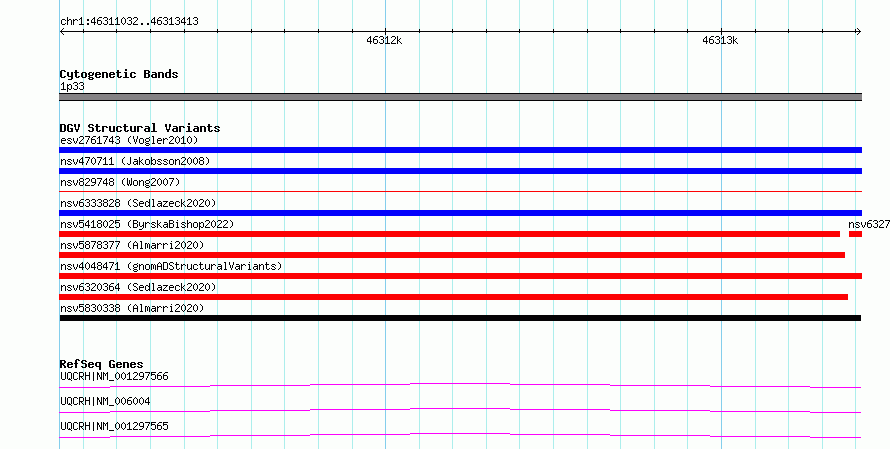
Task: Select the red bar under nsv5878377
Action: pyautogui.click(x=452, y=255)
